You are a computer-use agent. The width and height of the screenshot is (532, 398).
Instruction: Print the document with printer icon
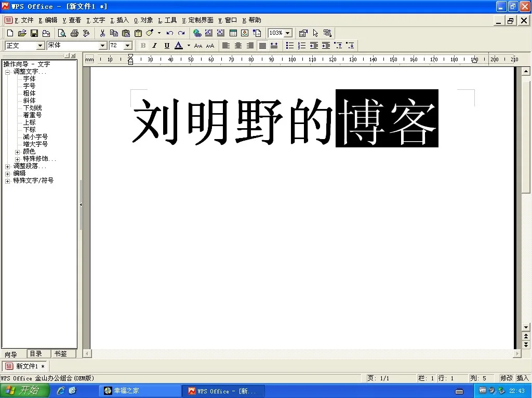click(74, 33)
